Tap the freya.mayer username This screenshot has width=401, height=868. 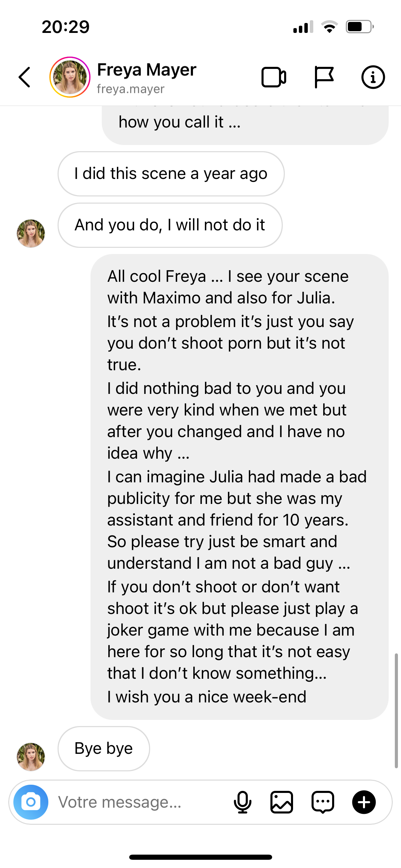pos(131,89)
